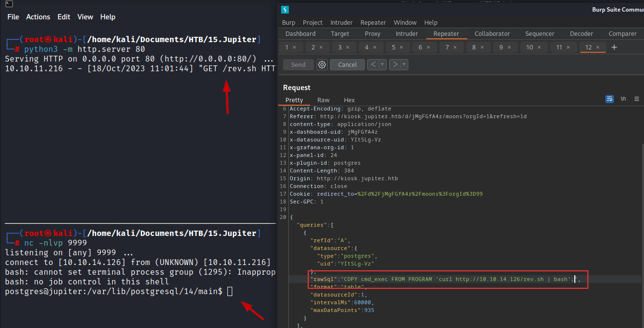Open the Intruder menu in the menu bar
This screenshot has width=644, height=328.
tap(342, 22)
